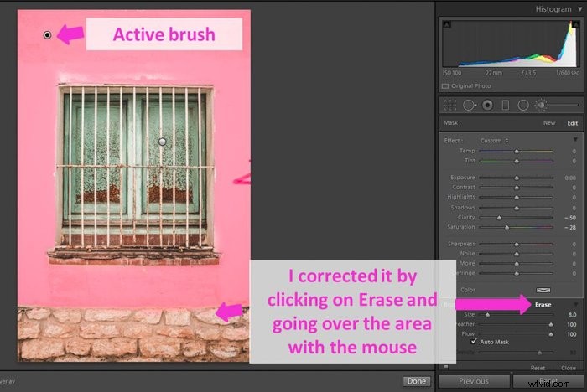587x392 pixels.
Task: Open the Color swatch picker
Action: 543,290
